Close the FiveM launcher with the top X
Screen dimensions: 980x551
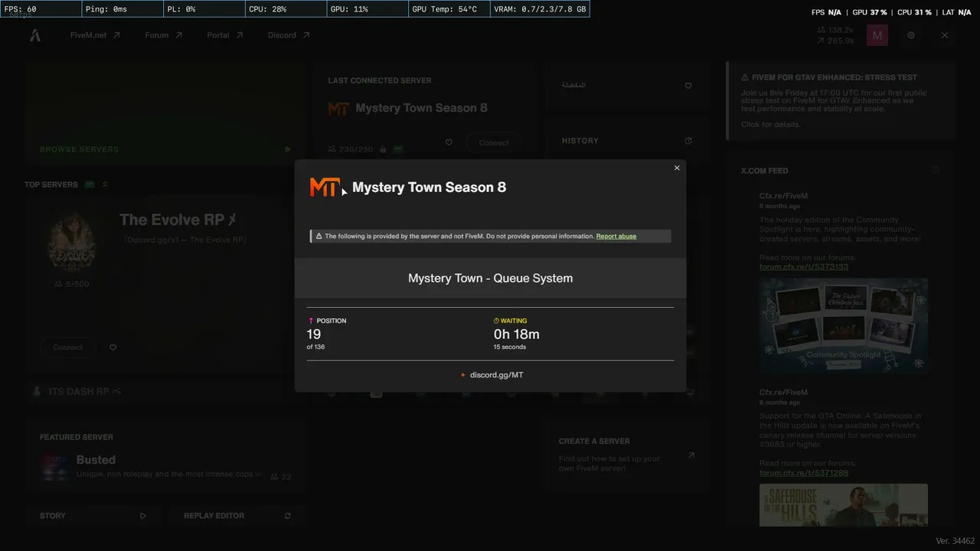click(945, 35)
